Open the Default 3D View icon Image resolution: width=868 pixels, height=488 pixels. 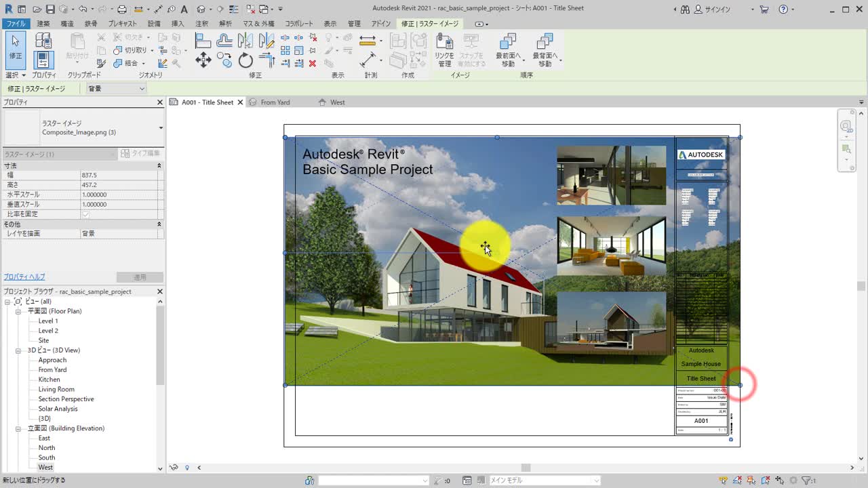[201, 9]
